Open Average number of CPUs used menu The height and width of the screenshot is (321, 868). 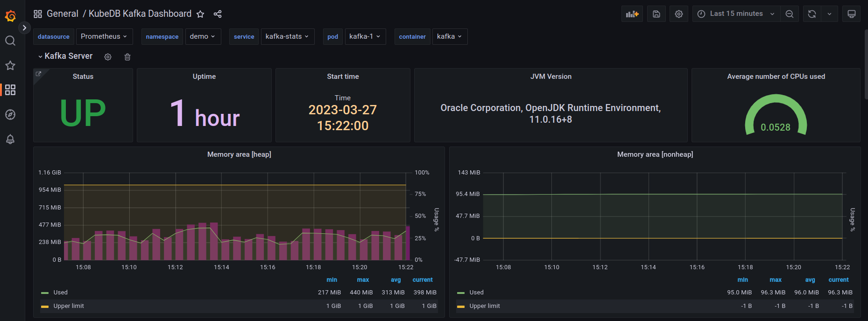[x=776, y=77]
